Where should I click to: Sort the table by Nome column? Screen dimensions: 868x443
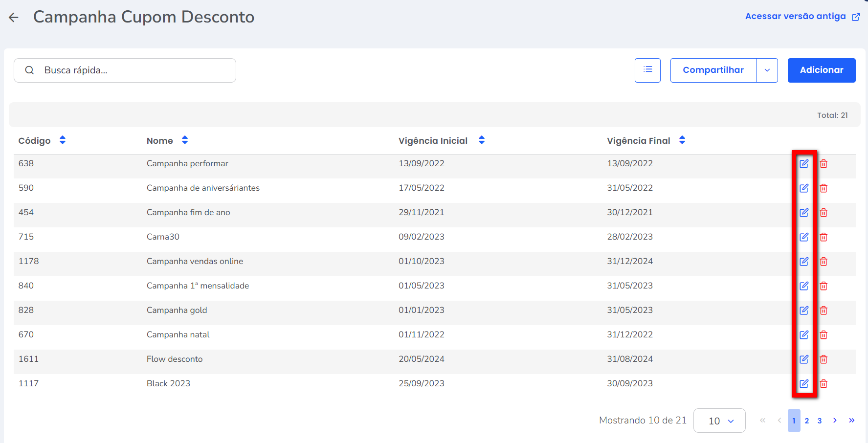(184, 140)
